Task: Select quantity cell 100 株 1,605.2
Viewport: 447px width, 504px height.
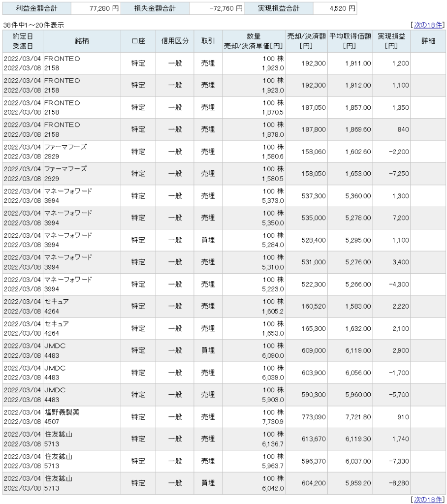Action: tap(254, 306)
